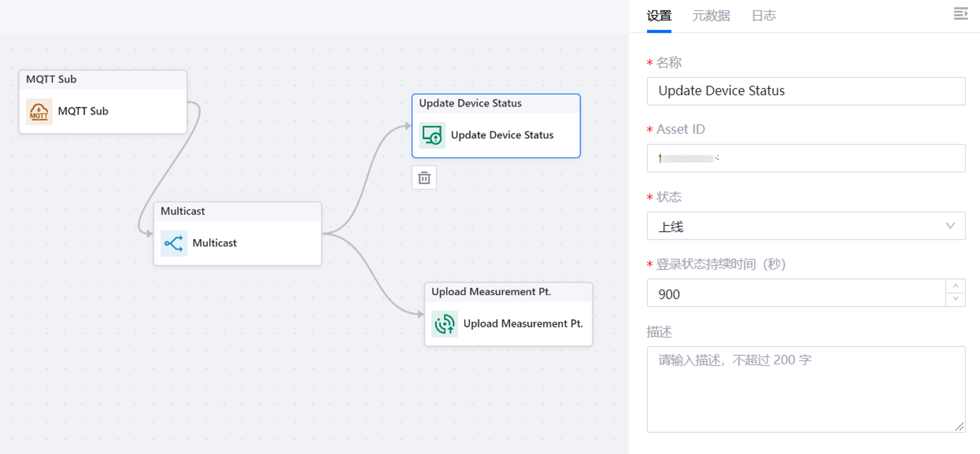Image resolution: width=980 pixels, height=454 pixels.
Task: Increase login duration with up arrow
Action: click(955, 286)
